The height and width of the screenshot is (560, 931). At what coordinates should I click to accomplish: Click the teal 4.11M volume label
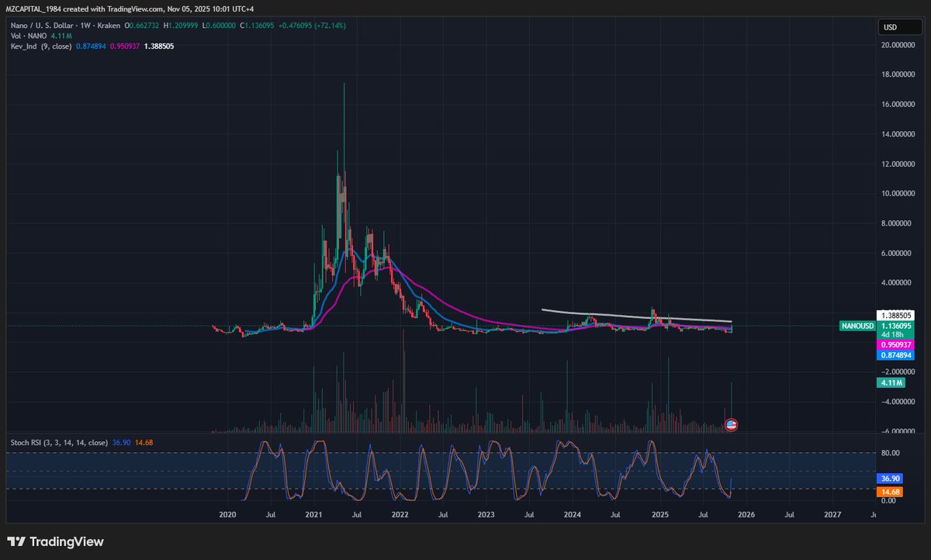pyautogui.click(x=893, y=382)
